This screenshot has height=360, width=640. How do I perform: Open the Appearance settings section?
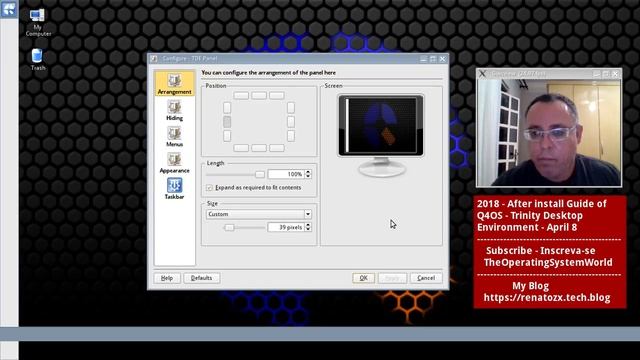click(x=174, y=163)
